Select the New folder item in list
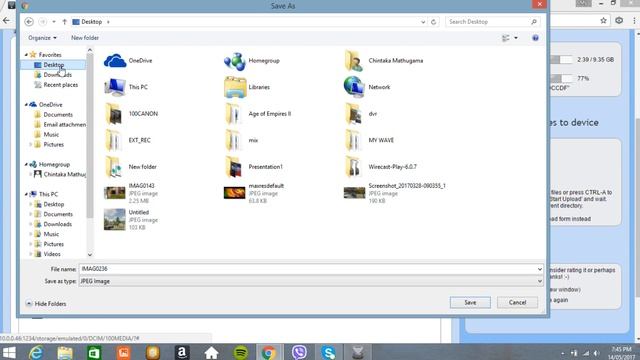This screenshot has width=640, height=360. click(x=131, y=167)
